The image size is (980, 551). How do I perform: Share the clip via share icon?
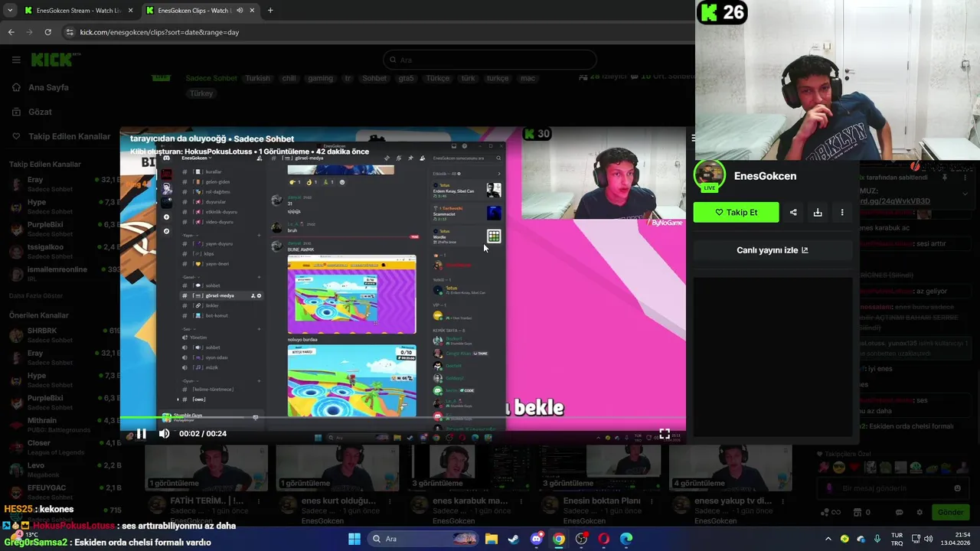point(793,212)
